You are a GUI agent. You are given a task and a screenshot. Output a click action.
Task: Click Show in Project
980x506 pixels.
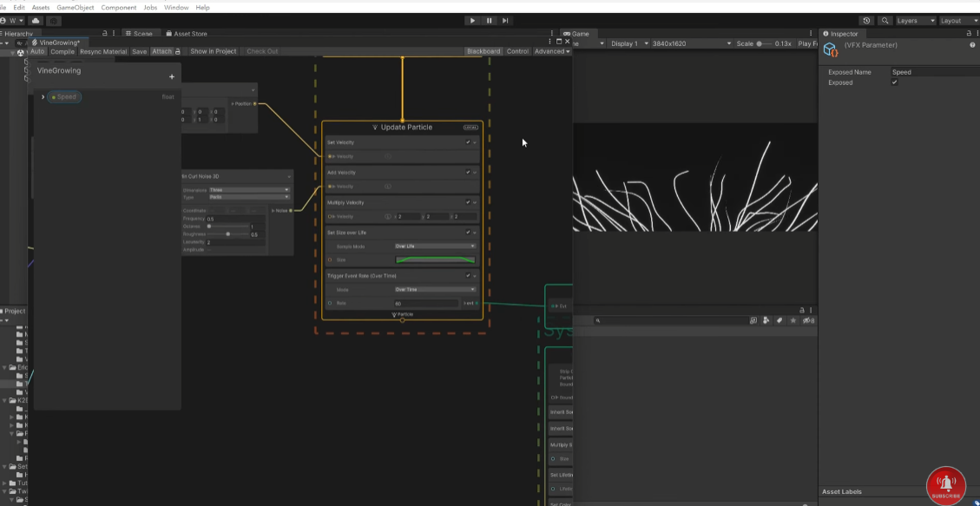(x=213, y=50)
